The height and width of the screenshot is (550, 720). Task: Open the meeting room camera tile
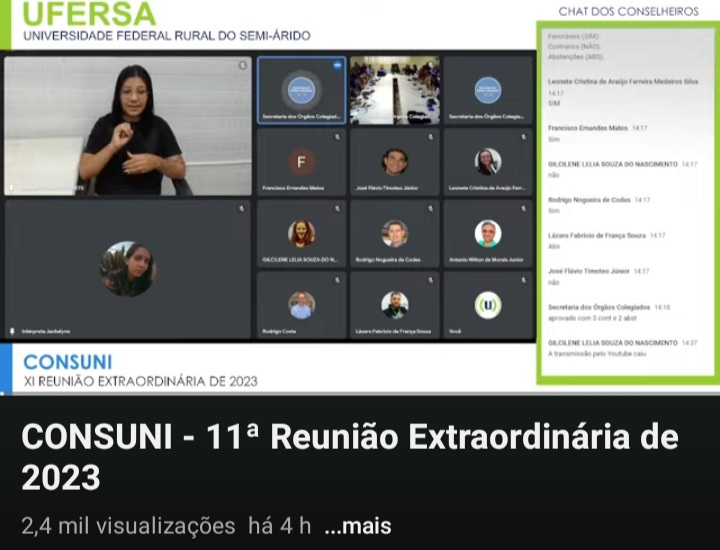[394, 90]
